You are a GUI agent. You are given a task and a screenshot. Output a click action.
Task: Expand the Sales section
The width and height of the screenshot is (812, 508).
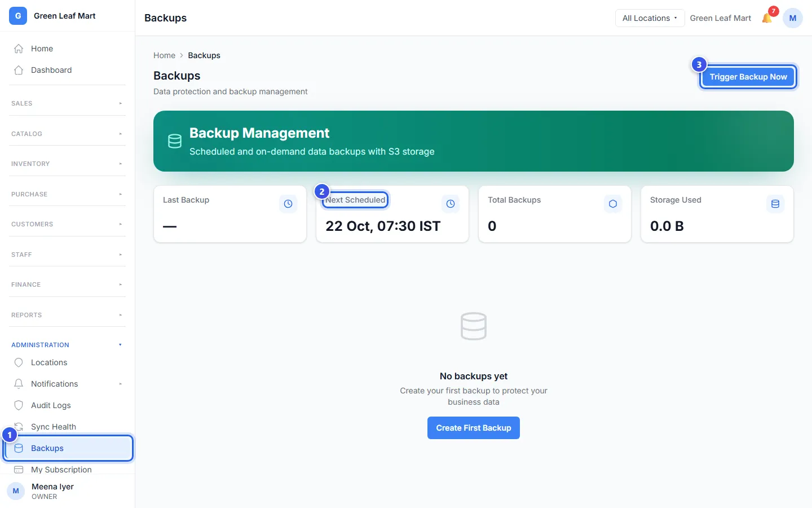tap(67, 103)
